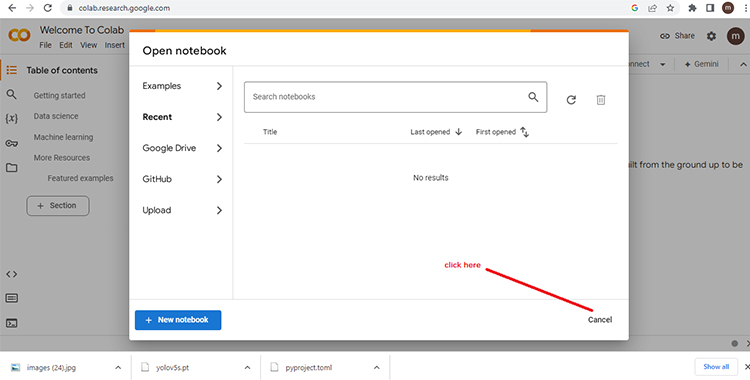
Task: Open options for yolov5s.pt download
Action: [247, 368]
